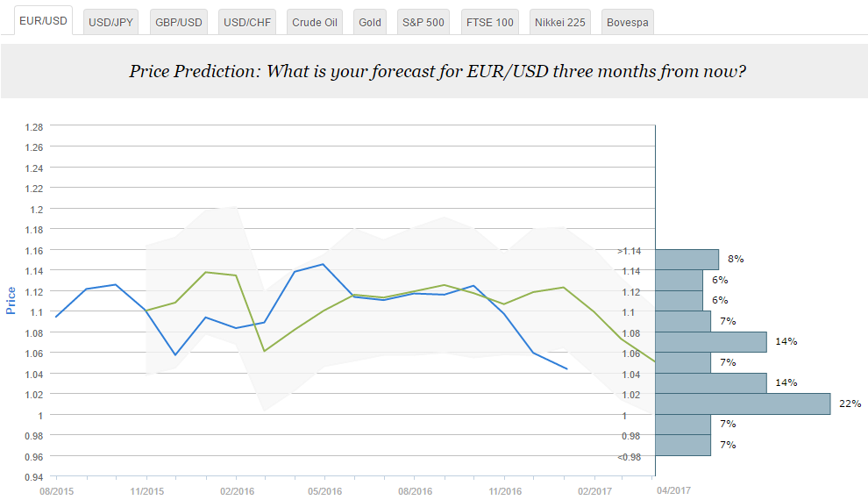Click the Price axis label
The image size is (868, 500).
point(11,300)
